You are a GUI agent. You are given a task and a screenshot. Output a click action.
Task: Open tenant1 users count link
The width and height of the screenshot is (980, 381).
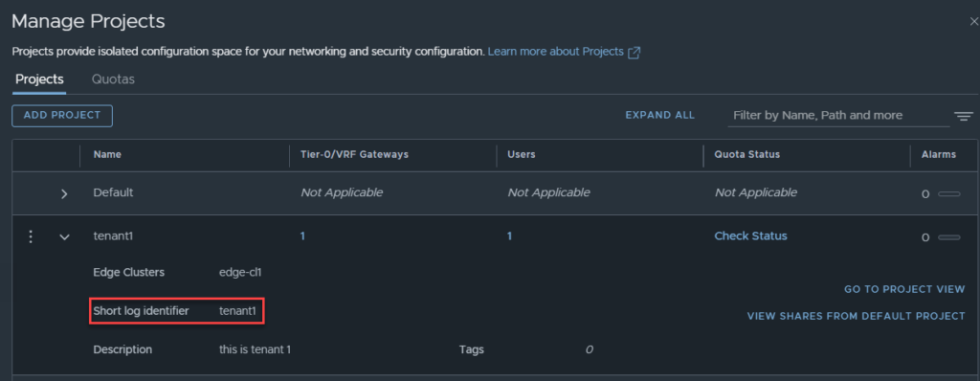click(509, 236)
